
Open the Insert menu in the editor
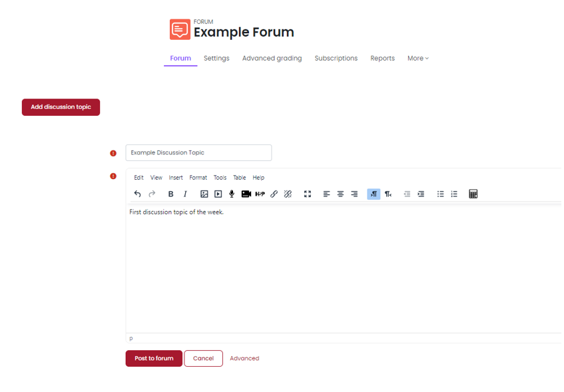click(x=175, y=177)
